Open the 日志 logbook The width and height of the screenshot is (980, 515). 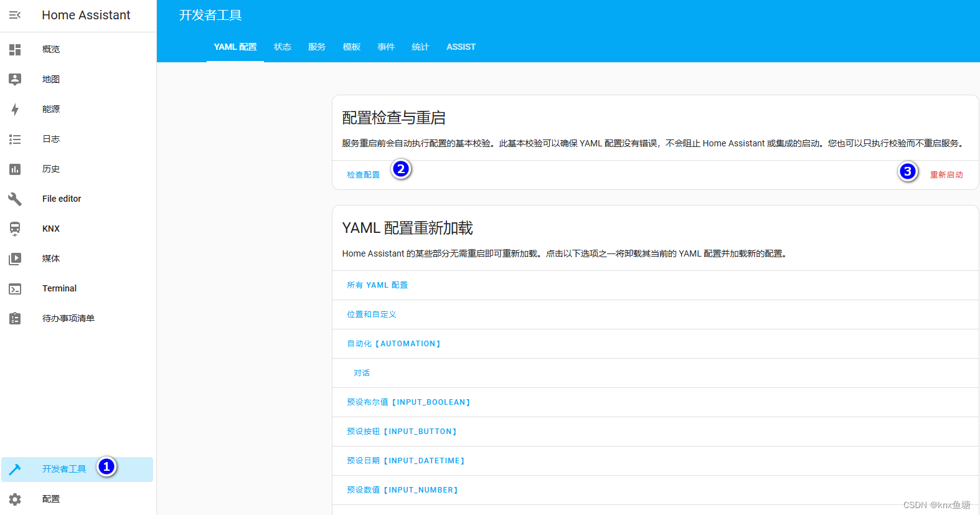pyautogui.click(x=77, y=139)
